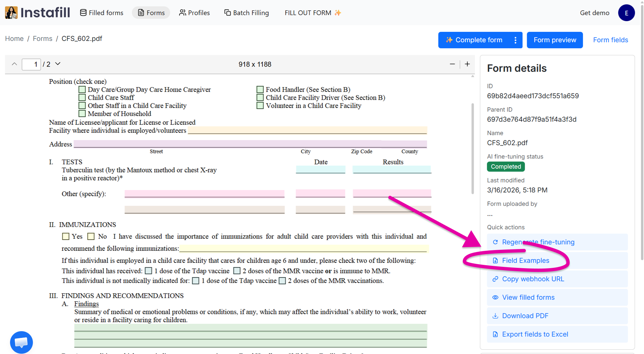
Task: Click the licensee facility name field
Action: coord(307,130)
